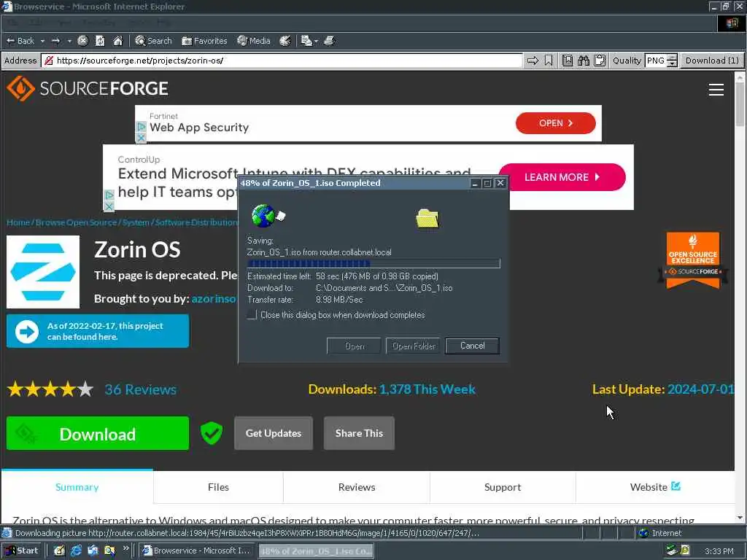Viewport: 747px width, 560px height.
Task: Switch to the Reviews tab
Action: 357,487
